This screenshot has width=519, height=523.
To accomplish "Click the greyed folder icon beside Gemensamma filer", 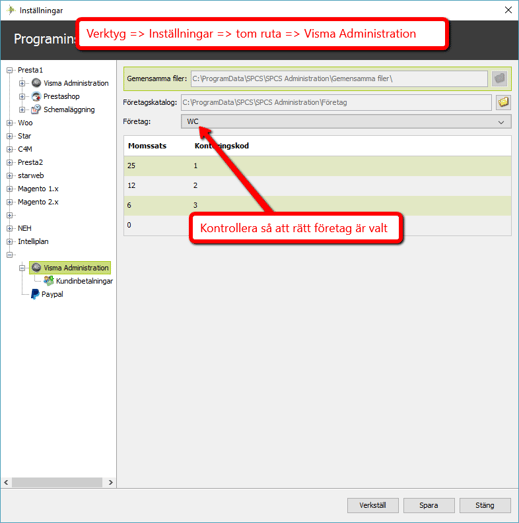I will (x=499, y=79).
